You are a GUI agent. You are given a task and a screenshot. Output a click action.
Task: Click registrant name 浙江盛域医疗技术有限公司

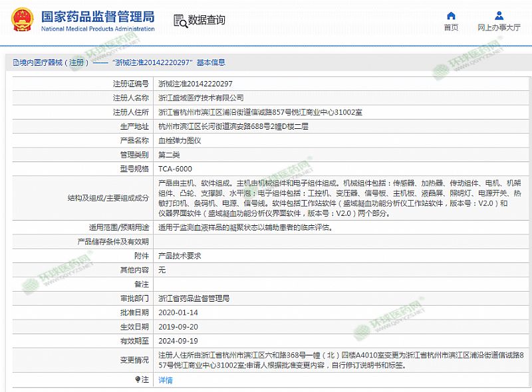coord(196,98)
